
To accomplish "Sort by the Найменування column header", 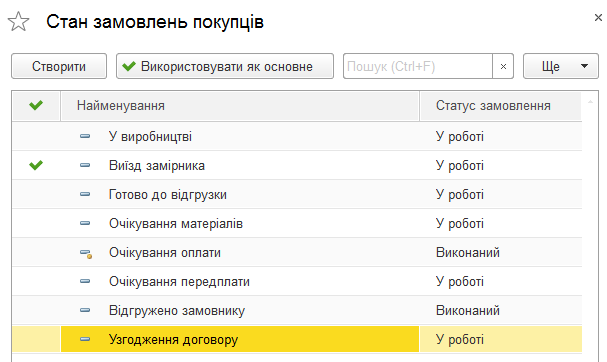I will coord(240,105).
